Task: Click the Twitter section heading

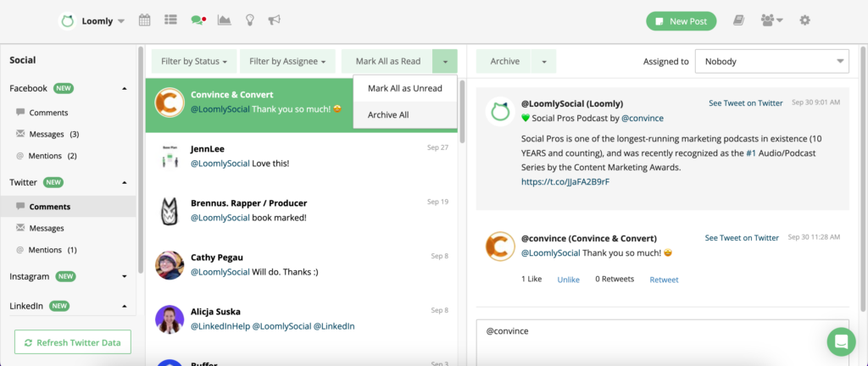Action: click(x=23, y=182)
